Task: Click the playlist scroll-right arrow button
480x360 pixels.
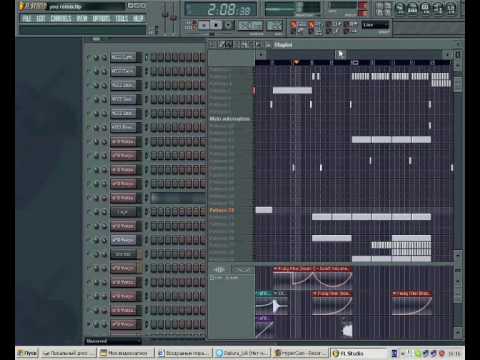Action: (x=447, y=54)
